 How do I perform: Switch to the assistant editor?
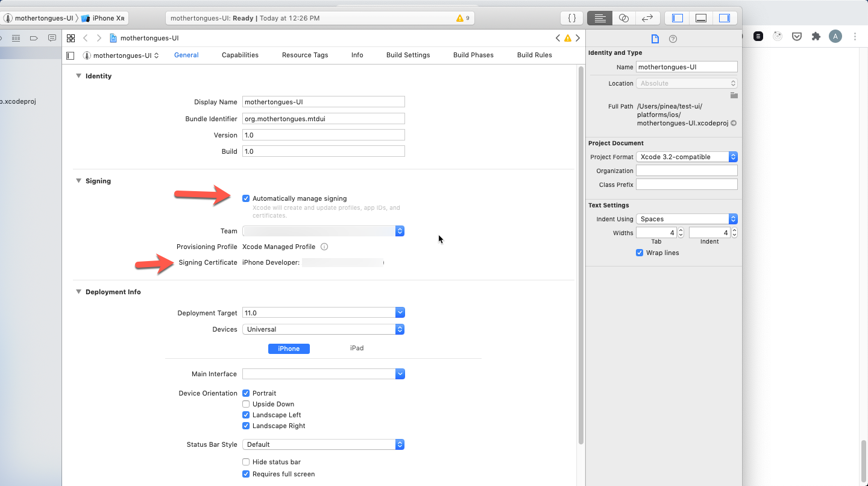624,18
